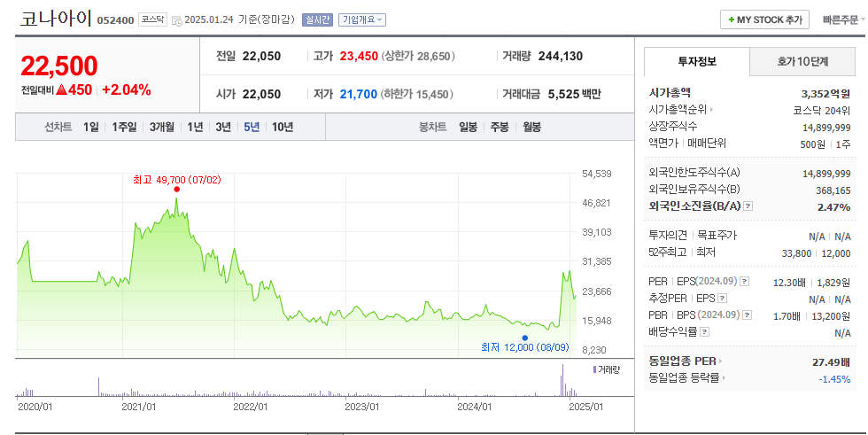Click the blue 최저 12,000 low marker
The image size is (868, 435).
point(524,338)
